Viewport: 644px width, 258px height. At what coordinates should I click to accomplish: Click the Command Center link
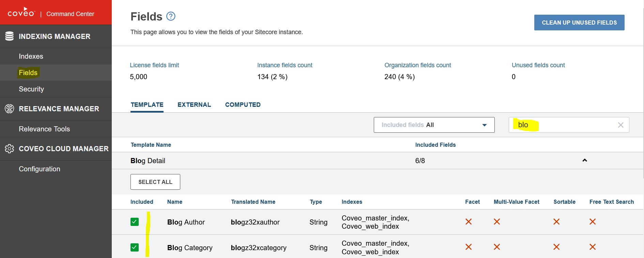pos(70,14)
